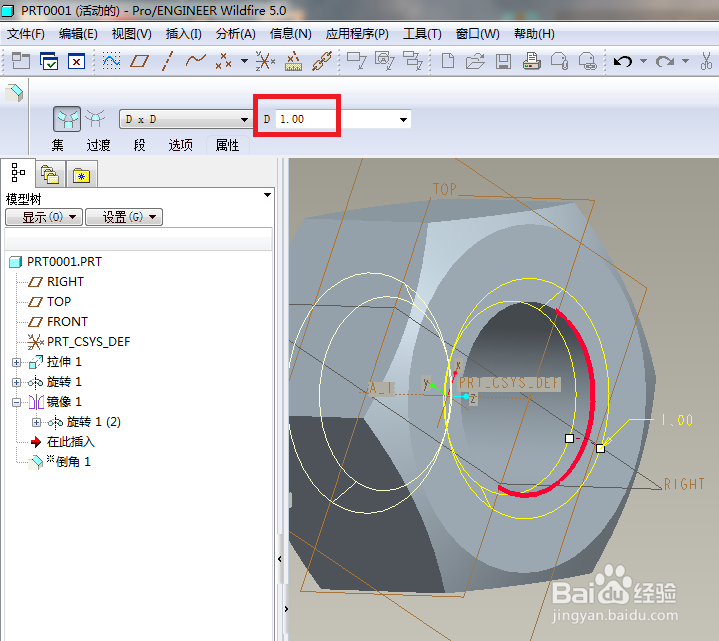Switch to the favorites navigator tab
This screenshot has height=641, width=719.
point(82,174)
